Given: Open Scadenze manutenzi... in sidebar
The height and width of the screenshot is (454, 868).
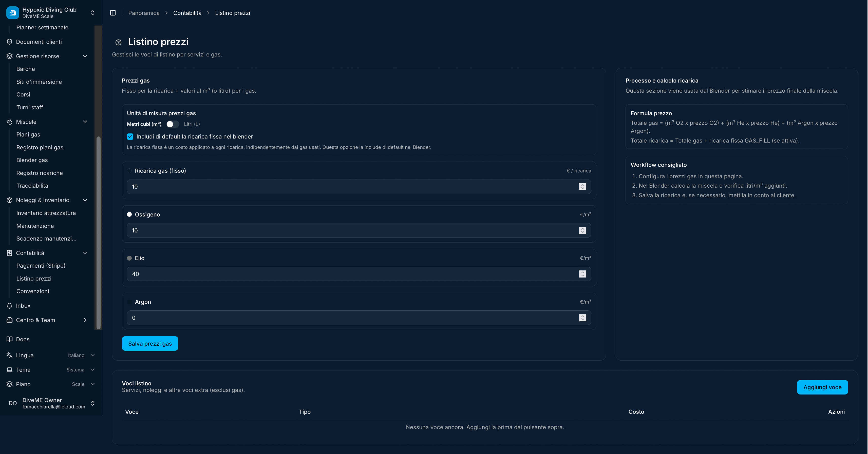Looking at the screenshot, I should pyautogui.click(x=47, y=239).
